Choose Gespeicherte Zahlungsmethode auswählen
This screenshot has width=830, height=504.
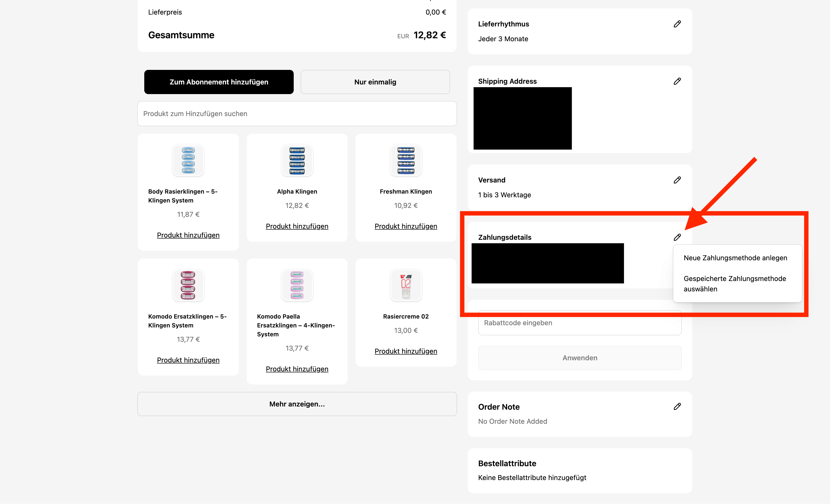(x=734, y=283)
